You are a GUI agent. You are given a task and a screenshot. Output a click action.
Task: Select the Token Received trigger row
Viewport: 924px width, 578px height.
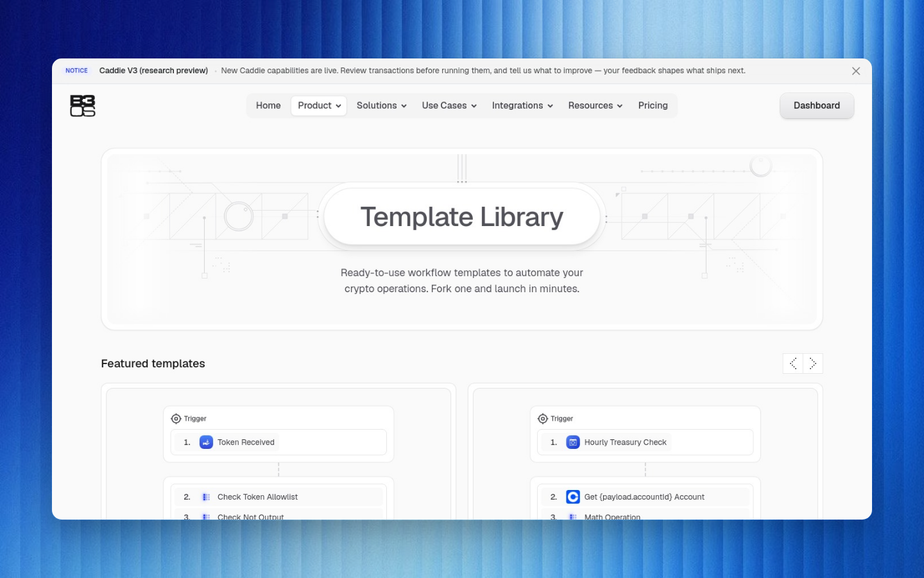click(278, 442)
